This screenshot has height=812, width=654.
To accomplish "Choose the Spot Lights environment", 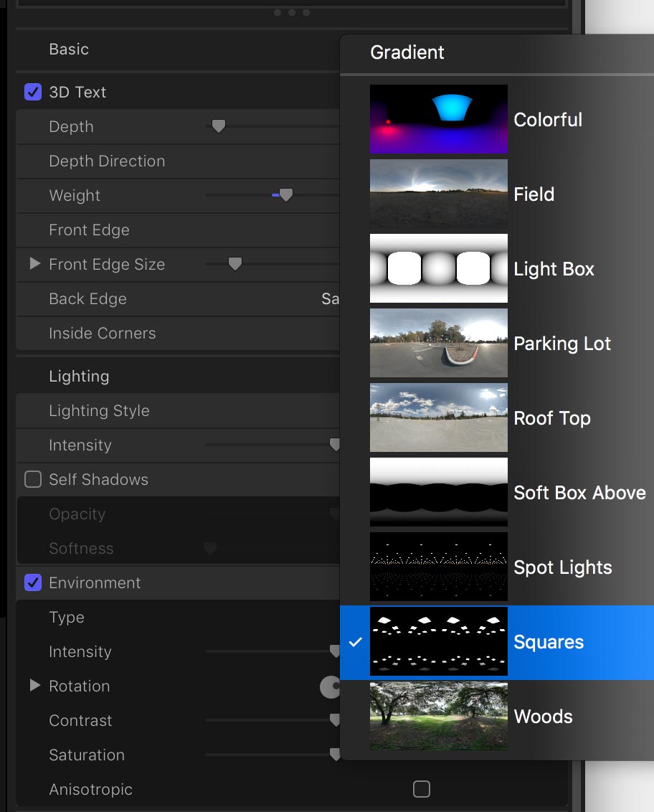I will (497, 567).
